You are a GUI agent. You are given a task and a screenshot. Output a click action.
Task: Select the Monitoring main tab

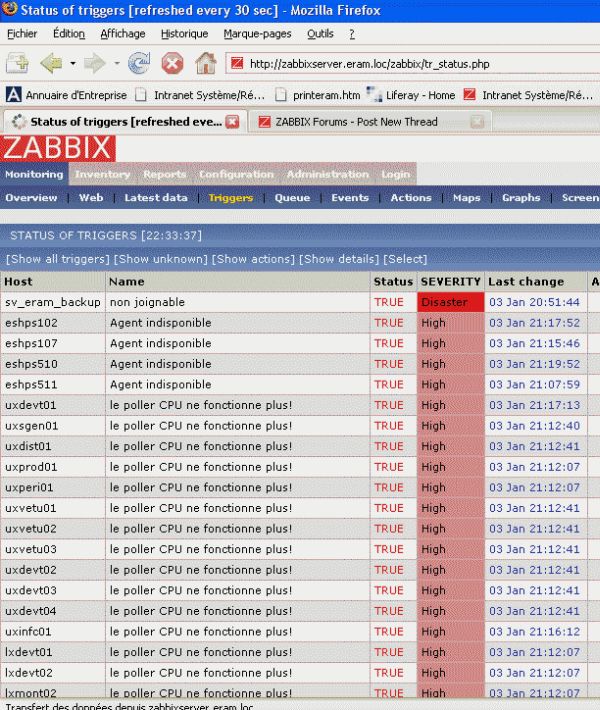click(34, 174)
